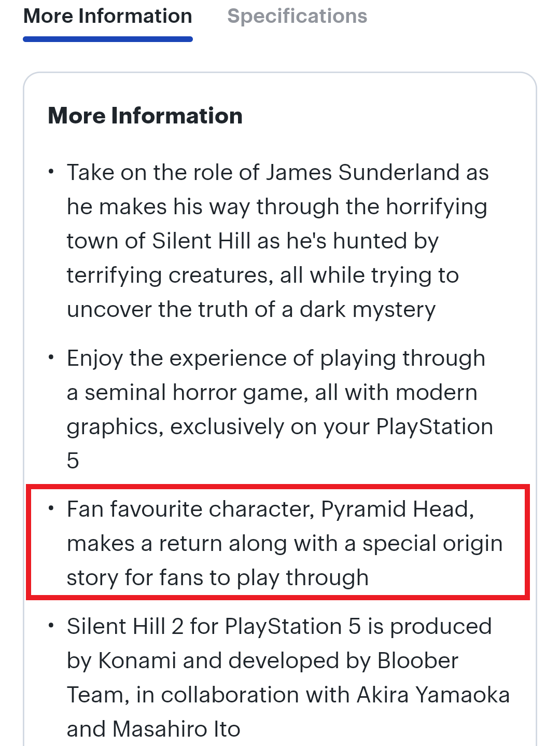Click the bullet dot beside "Take on the role"
Viewport: 560px width, 746px height.
pyautogui.click(x=51, y=172)
